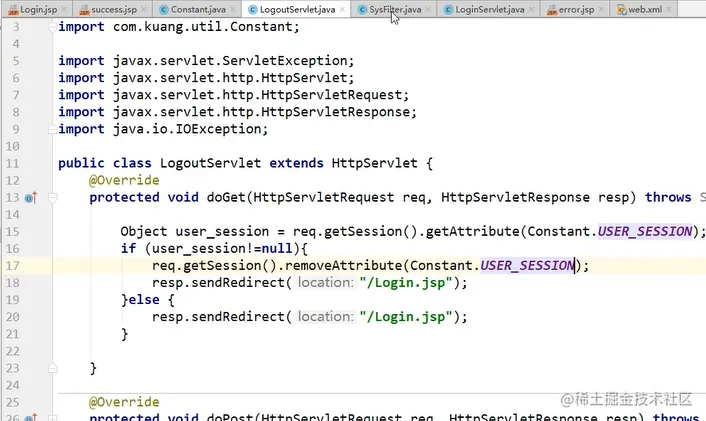The width and height of the screenshot is (706, 421).
Task: Collapse the doGet method fold at line 13
Action: [x=52, y=198]
